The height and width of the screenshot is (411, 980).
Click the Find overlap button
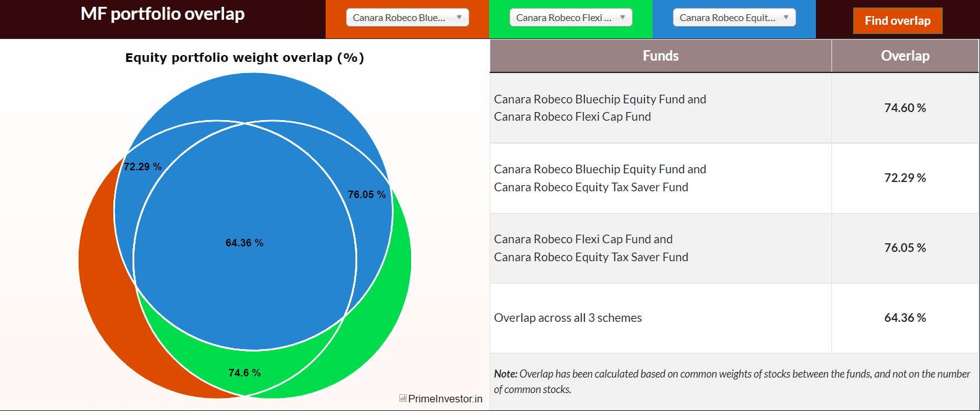898,20
